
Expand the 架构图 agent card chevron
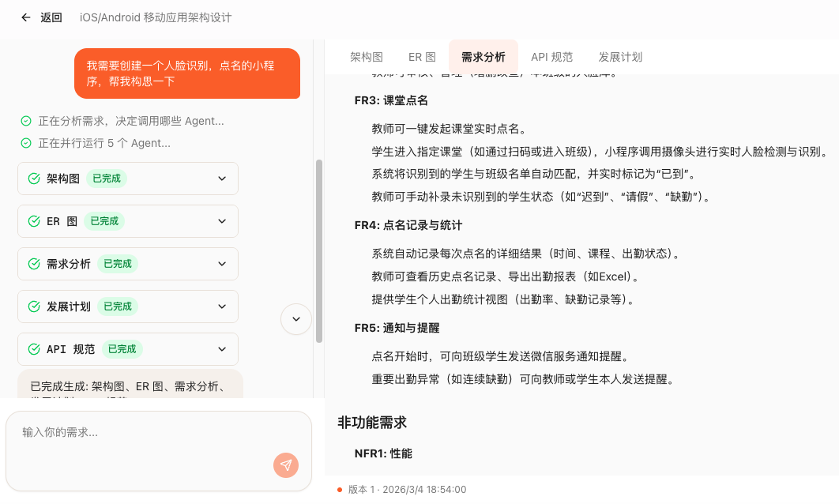222,179
